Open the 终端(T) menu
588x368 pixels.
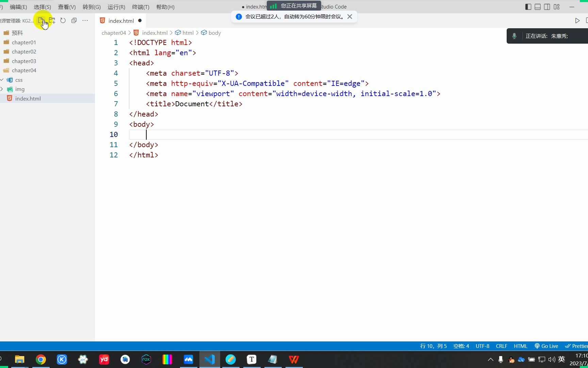click(x=141, y=7)
